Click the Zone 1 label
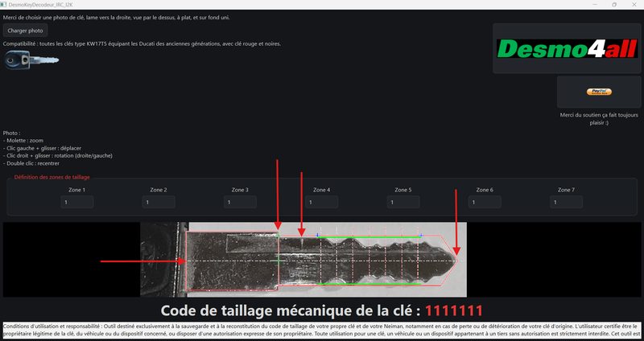Screen dimensions: 644x341 76,190
